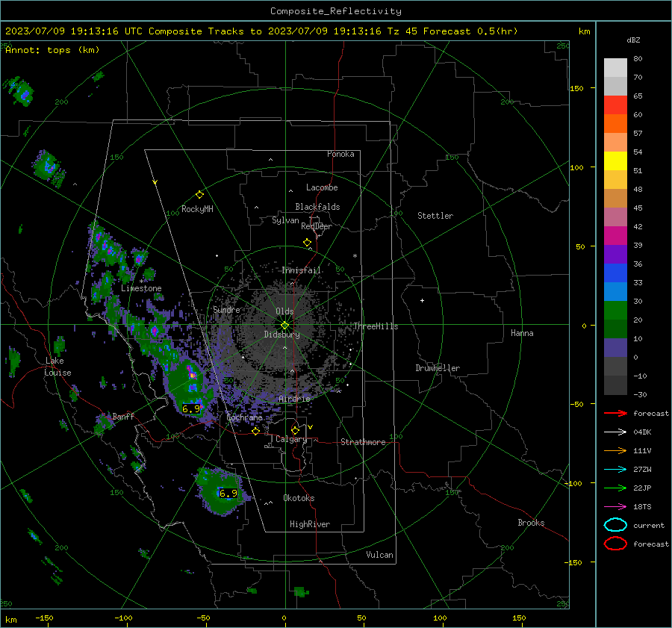The width and height of the screenshot is (672, 628).
Task: Click the cyan current ellipse in the legend
Action: coord(615,525)
